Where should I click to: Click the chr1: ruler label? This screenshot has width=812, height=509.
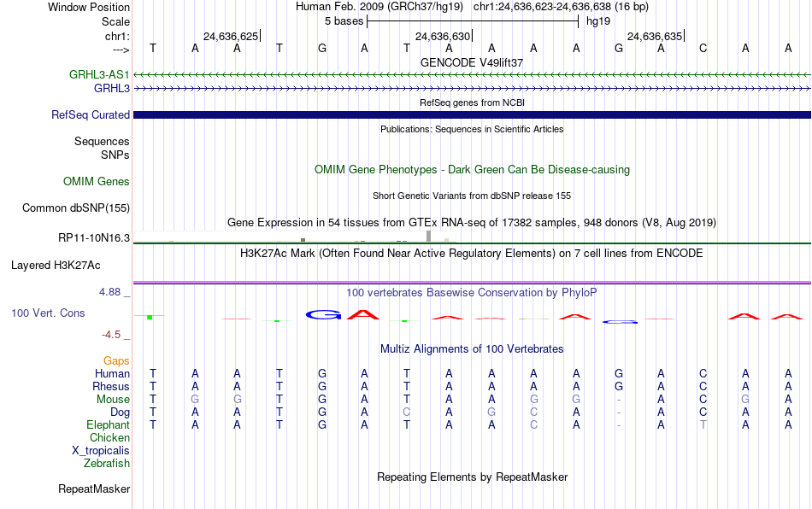[x=117, y=36]
